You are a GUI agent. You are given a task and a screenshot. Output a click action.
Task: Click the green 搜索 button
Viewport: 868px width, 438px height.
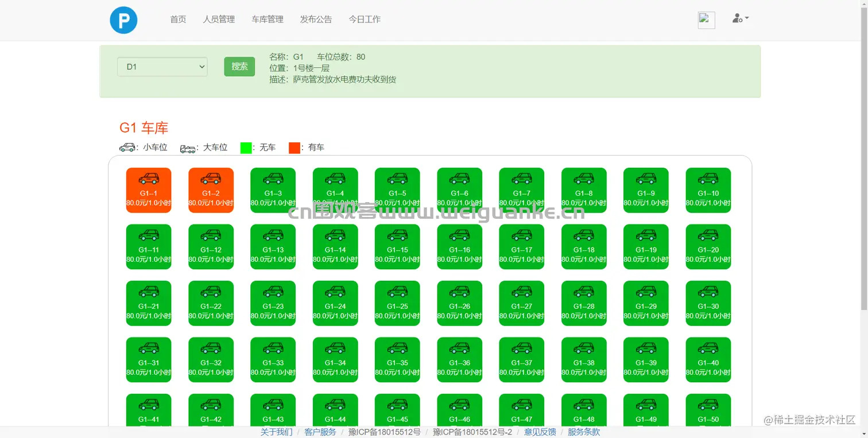point(239,67)
